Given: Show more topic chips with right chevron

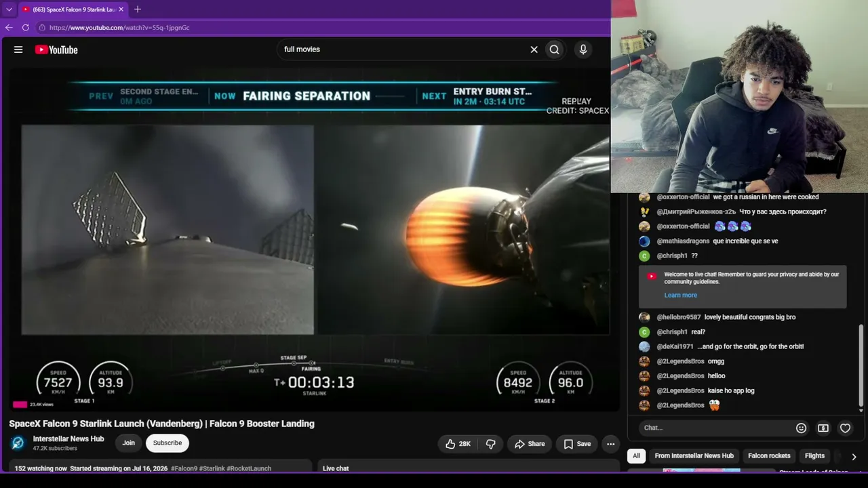Looking at the screenshot, I should click(x=854, y=457).
